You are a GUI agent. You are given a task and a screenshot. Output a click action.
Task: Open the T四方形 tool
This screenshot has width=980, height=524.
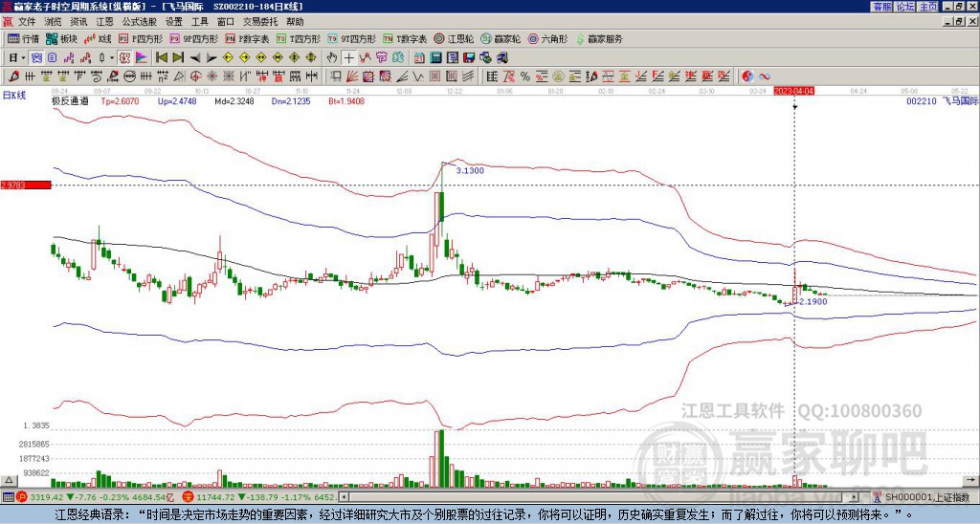[299, 38]
